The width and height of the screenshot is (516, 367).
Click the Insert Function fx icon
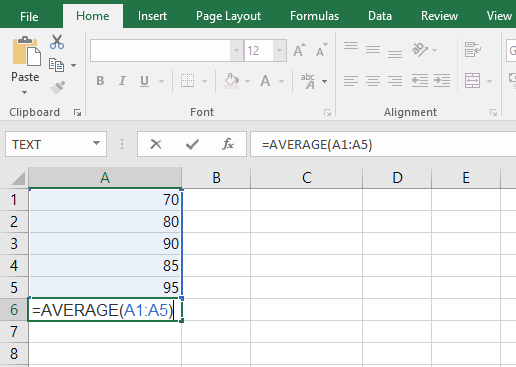[228, 144]
